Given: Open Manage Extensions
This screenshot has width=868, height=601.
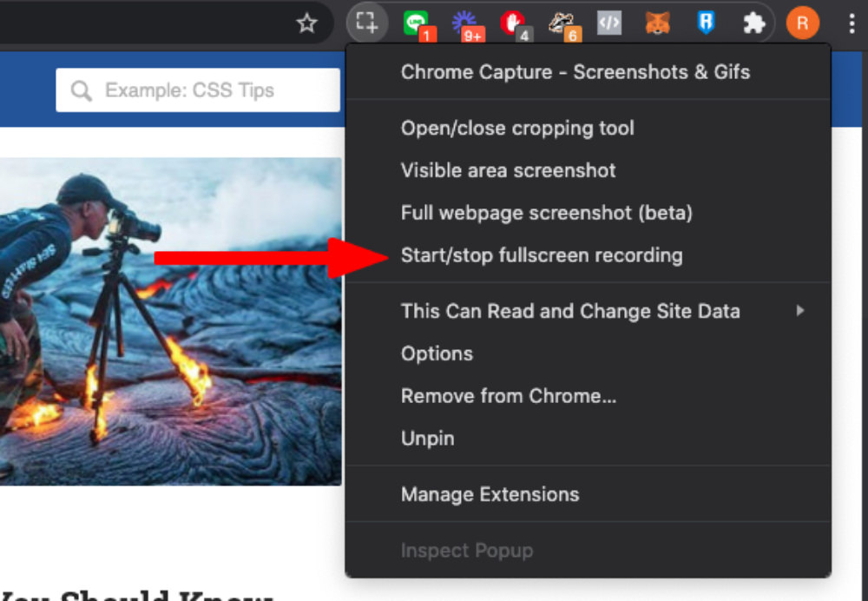Looking at the screenshot, I should tap(490, 494).
